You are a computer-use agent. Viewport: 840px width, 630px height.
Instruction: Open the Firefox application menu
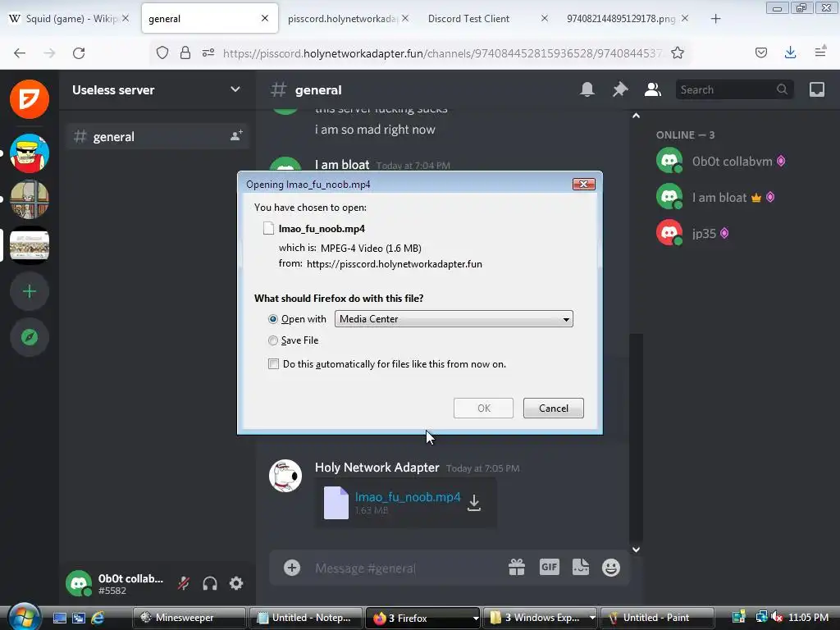tap(820, 52)
